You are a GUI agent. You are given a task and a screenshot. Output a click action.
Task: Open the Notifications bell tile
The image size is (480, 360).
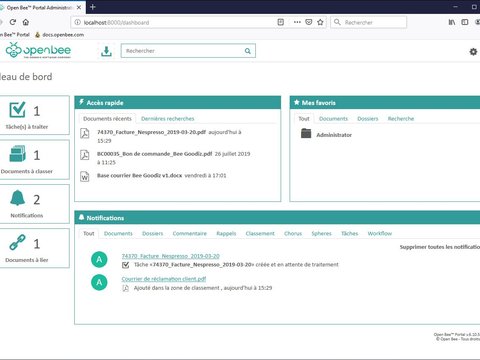pos(34,204)
